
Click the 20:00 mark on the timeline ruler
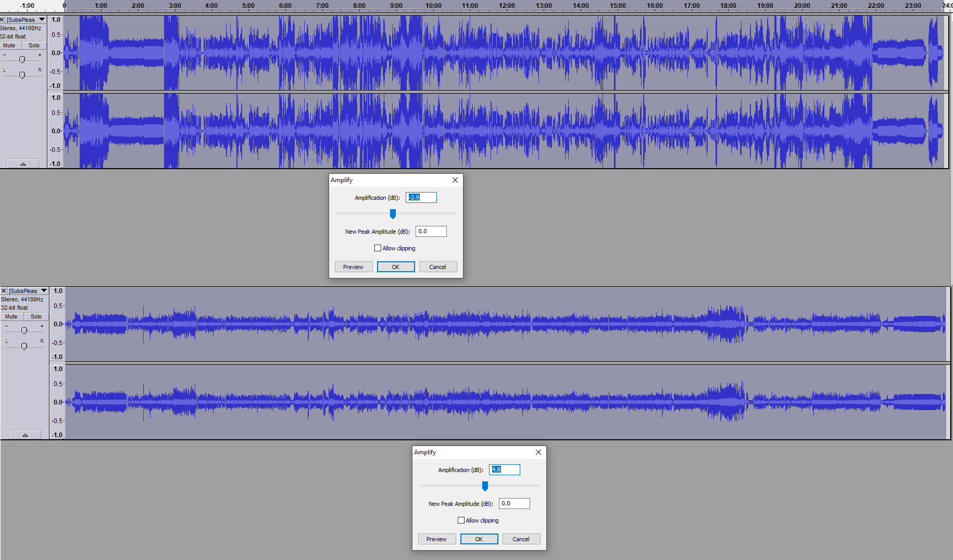[x=802, y=6]
